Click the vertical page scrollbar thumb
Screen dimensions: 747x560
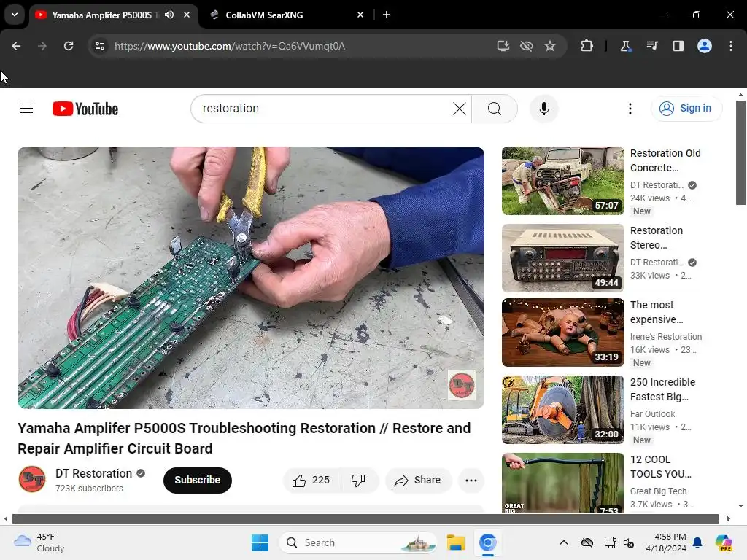(x=740, y=152)
